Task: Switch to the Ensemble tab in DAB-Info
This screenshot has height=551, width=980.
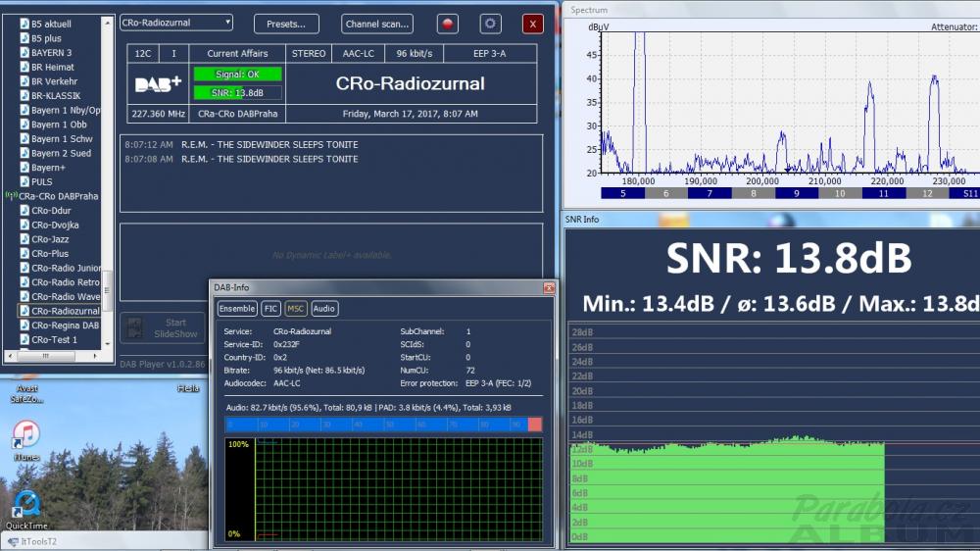Action: (x=237, y=308)
